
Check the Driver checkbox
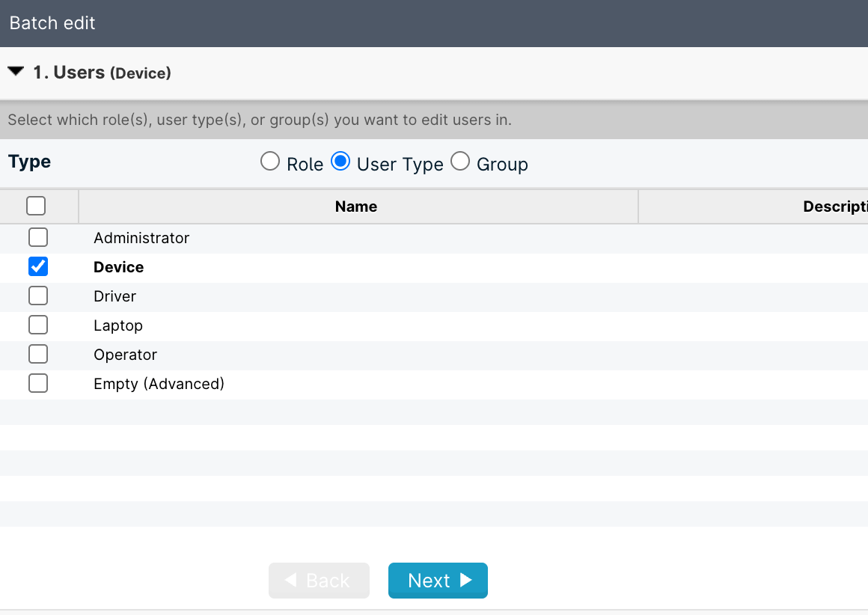click(38, 295)
